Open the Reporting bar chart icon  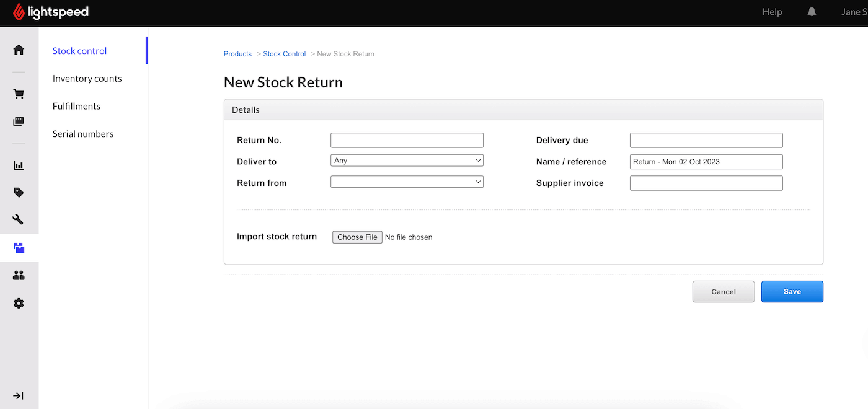19,165
